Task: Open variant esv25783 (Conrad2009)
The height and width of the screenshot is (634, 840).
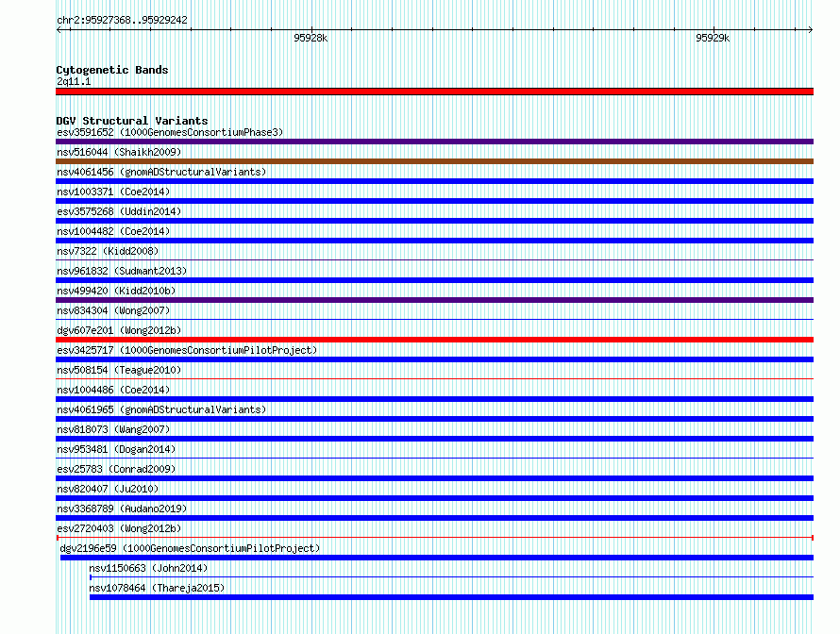Action: coord(116,469)
